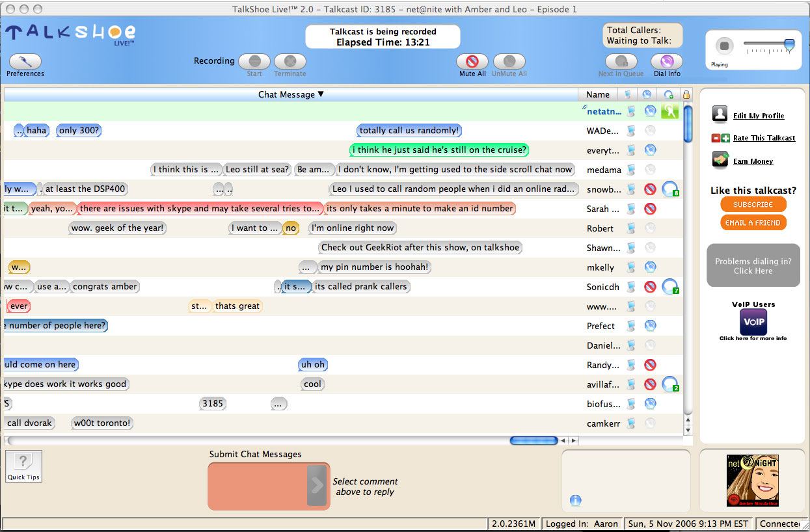Click the Recording Start button
The height and width of the screenshot is (532, 810).
point(254,61)
